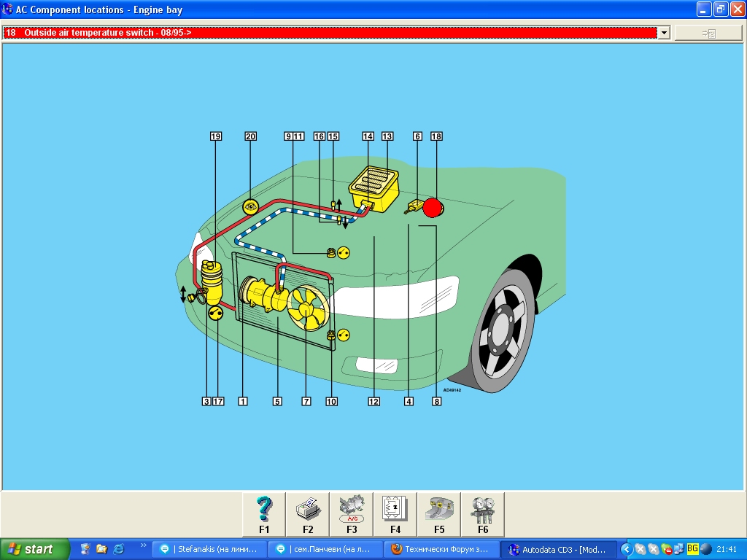Viewport: 747px width, 560px height.
Task: Expand the component list dropdown arrow
Action: pyautogui.click(x=663, y=33)
